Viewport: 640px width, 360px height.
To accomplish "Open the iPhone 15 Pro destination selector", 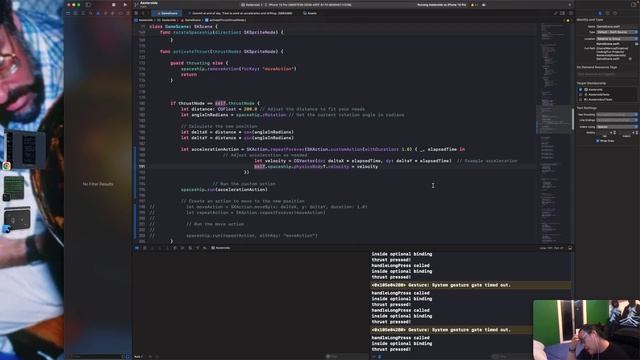I will [x=309, y=5].
